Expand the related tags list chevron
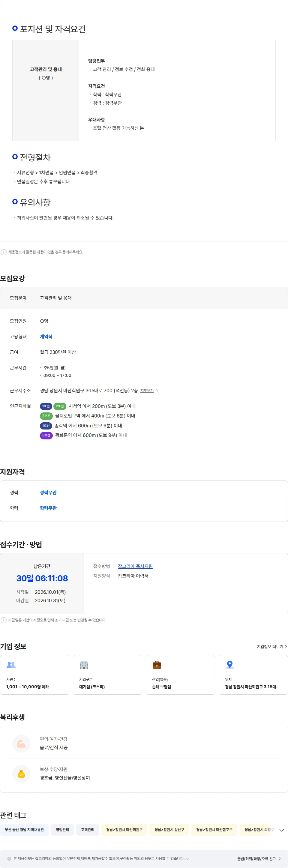288x868 pixels. [x=282, y=830]
